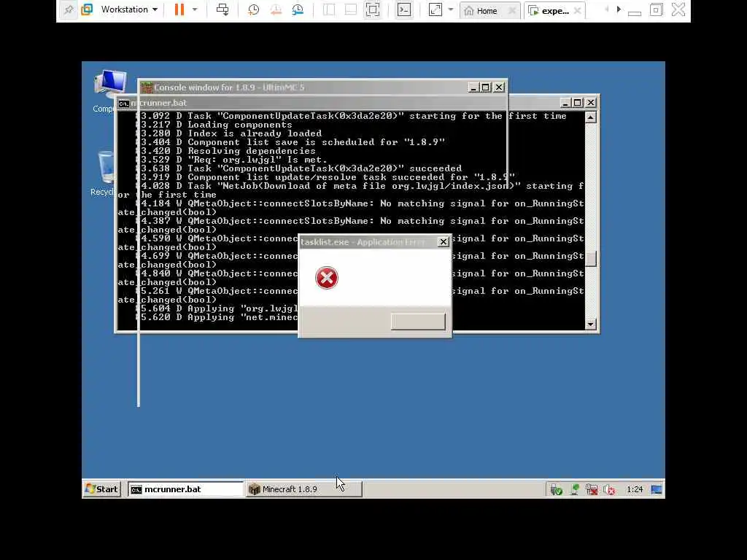747x560 pixels.
Task: Click the scrollbar thumb in mcrunner.bat console
Action: 591,259
